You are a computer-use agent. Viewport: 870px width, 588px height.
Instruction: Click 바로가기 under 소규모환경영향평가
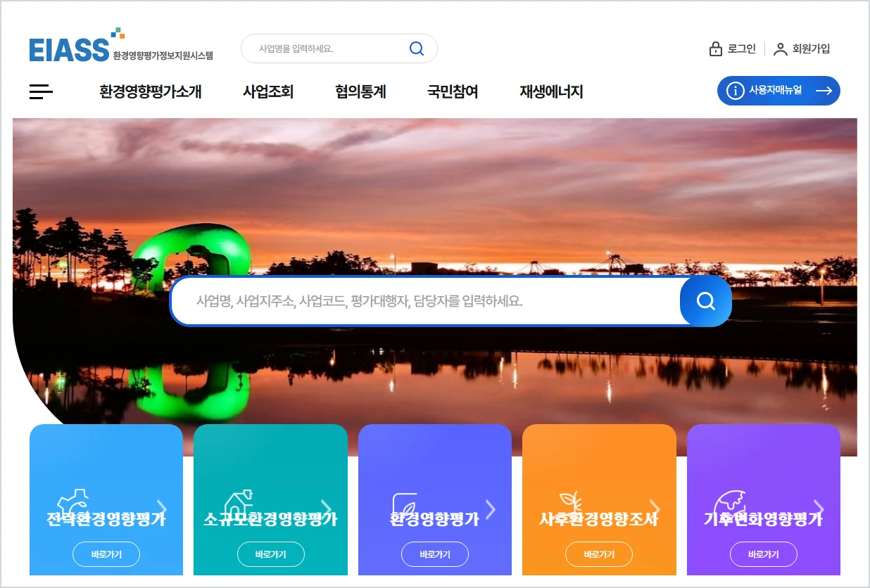271,554
